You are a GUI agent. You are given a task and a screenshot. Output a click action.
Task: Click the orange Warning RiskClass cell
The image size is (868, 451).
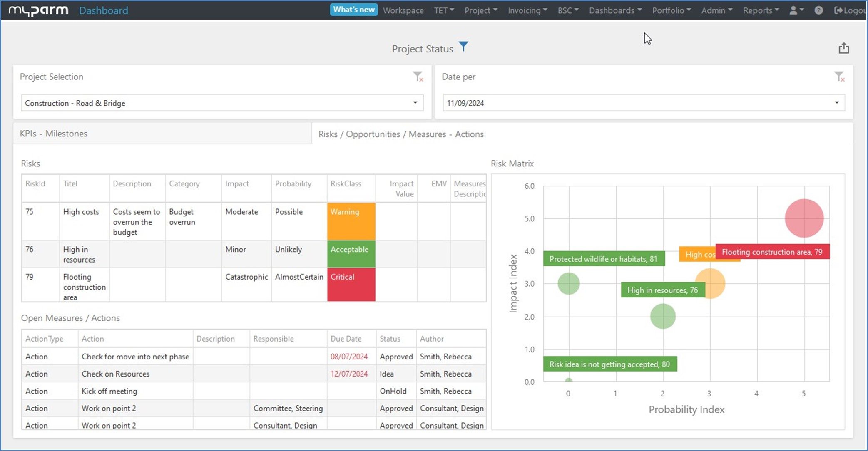pos(351,221)
